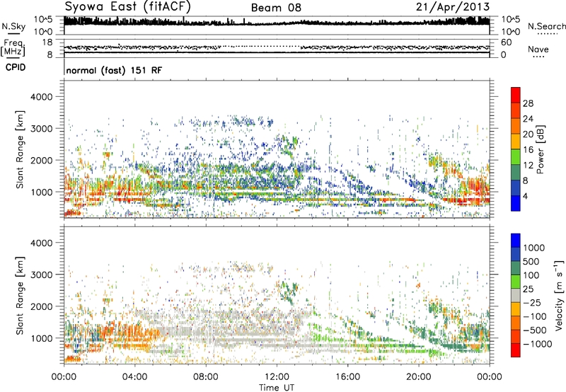
Task: Click the 'CPID' label
Action: [16, 67]
